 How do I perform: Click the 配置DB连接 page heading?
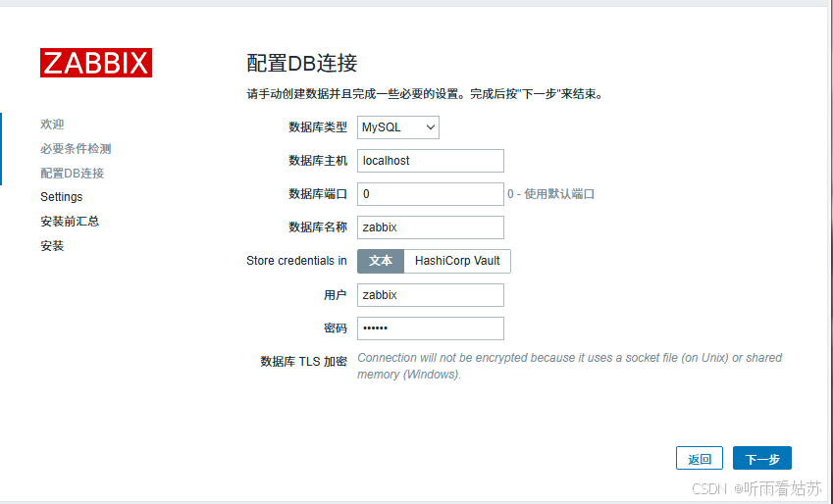tap(302, 63)
